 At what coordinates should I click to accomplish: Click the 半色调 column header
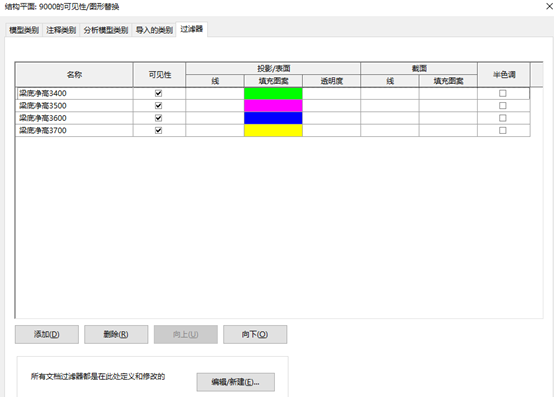[504, 75]
